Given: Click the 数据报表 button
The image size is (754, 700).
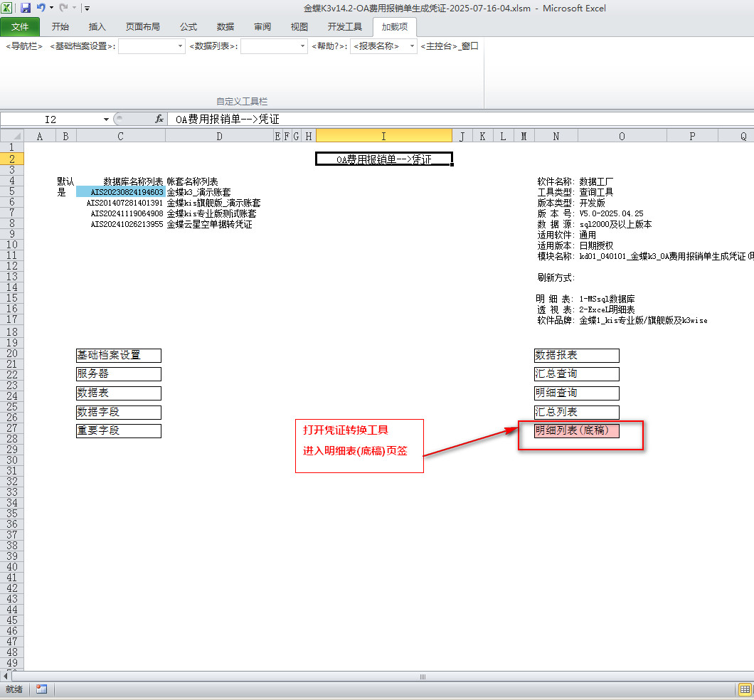Looking at the screenshot, I should 577,355.
